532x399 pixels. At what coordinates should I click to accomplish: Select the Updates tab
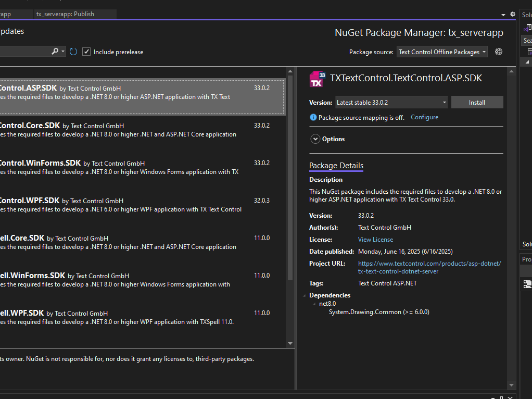pos(11,31)
